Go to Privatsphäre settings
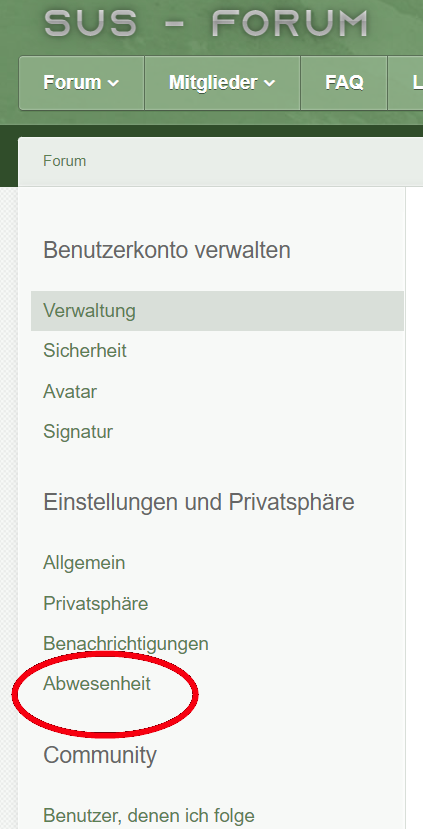This screenshot has width=423, height=829. point(96,603)
